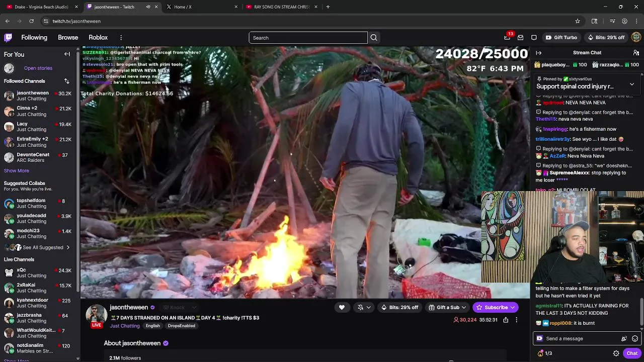Open the Browse page
This screenshot has height=362, width=644.
[x=68, y=38]
